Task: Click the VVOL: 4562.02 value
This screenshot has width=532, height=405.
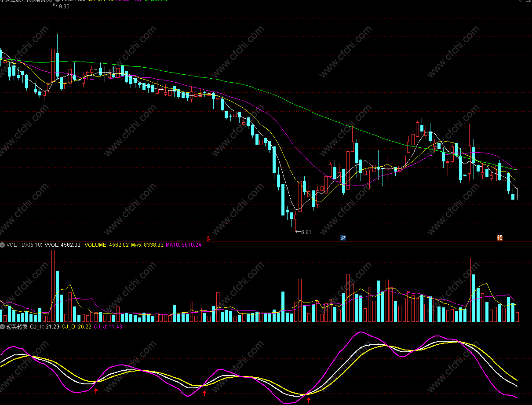Action: (x=62, y=245)
